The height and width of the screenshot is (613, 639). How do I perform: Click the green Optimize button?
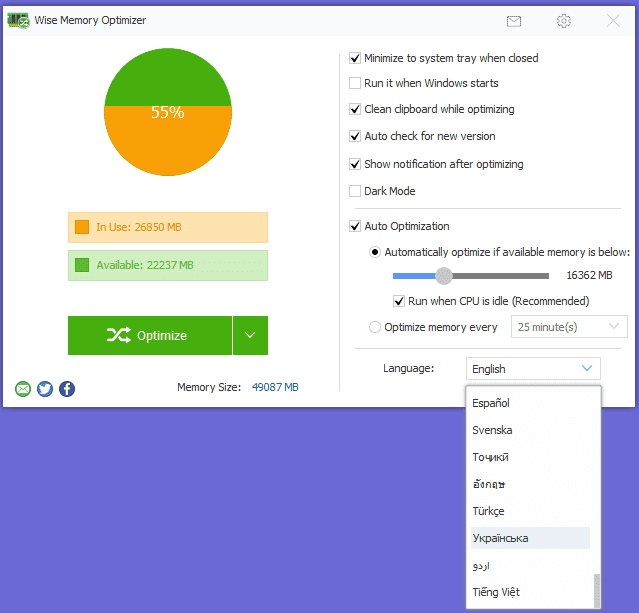coord(150,335)
